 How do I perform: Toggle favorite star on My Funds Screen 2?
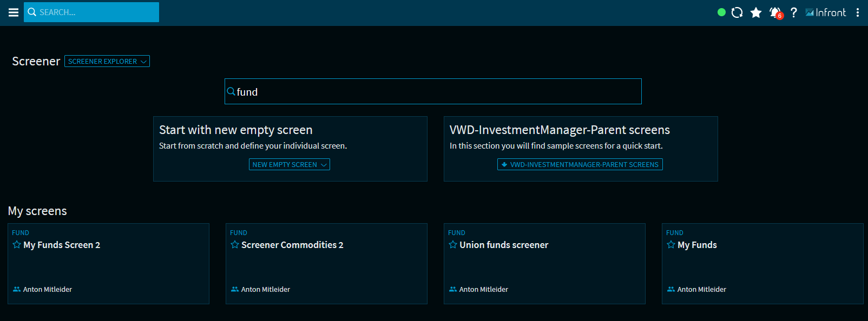[x=17, y=245]
